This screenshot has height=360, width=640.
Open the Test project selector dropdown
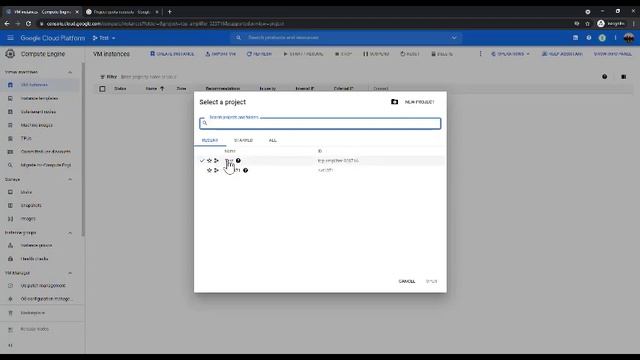[104, 38]
